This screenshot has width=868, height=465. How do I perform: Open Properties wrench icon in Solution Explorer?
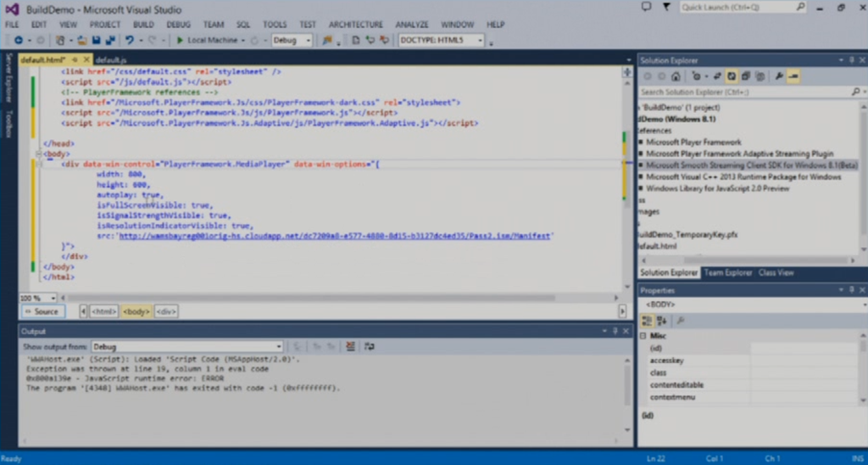click(x=780, y=76)
